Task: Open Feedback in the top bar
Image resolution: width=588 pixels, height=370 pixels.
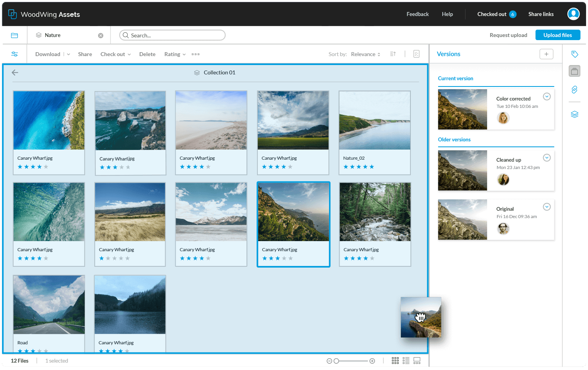Action: (417, 14)
